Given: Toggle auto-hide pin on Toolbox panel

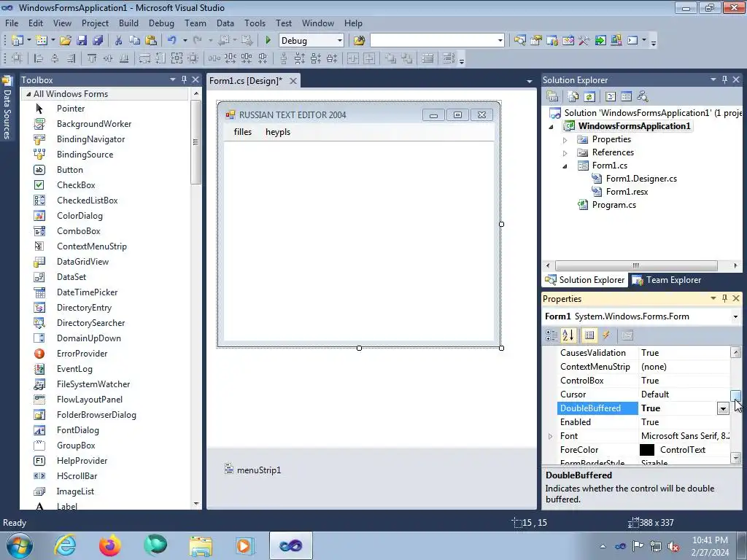Looking at the screenshot, I should pyautogui.click(x=185, y=79).
